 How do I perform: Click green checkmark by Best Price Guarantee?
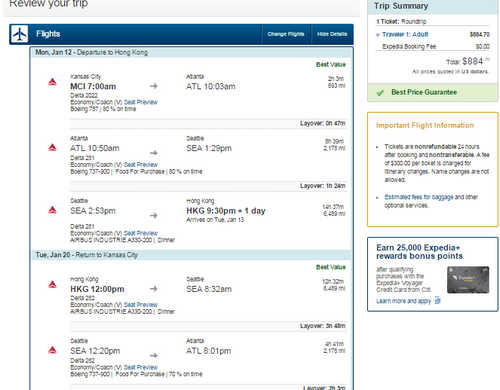click(x=380, y=93)
